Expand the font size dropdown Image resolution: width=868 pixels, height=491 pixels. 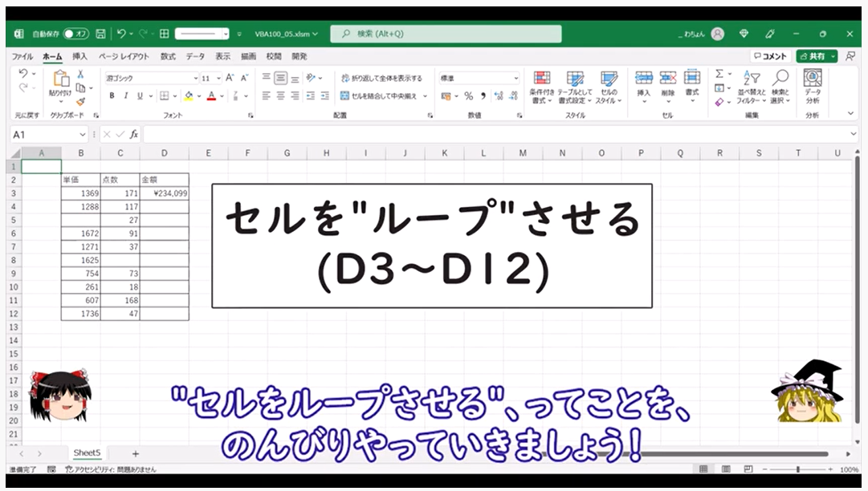click(218, 78)
